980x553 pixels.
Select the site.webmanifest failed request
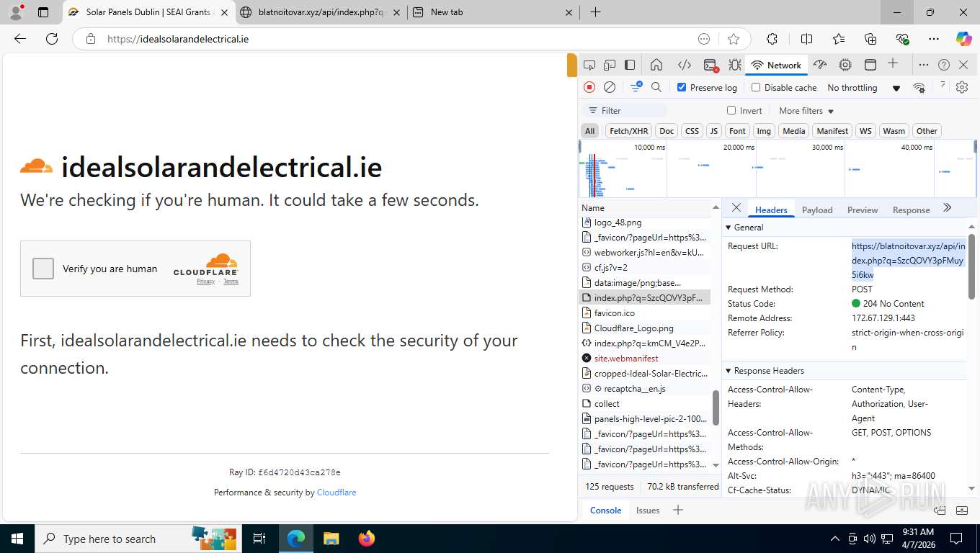pyautogui.click(x=646, y=358)
